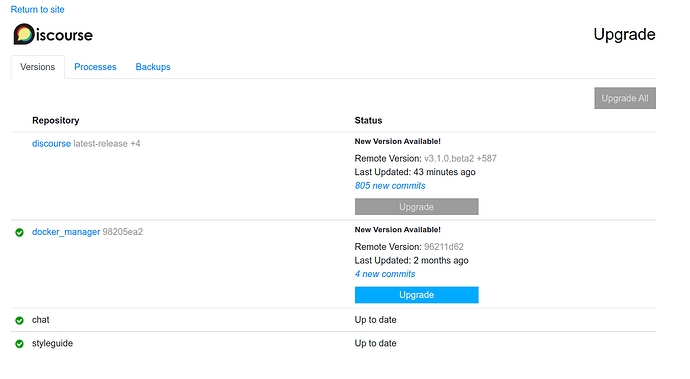The width and height of the screenshot is (690, 379).
Task: Click the latest-release +4 version text
Action: [107, 144]
